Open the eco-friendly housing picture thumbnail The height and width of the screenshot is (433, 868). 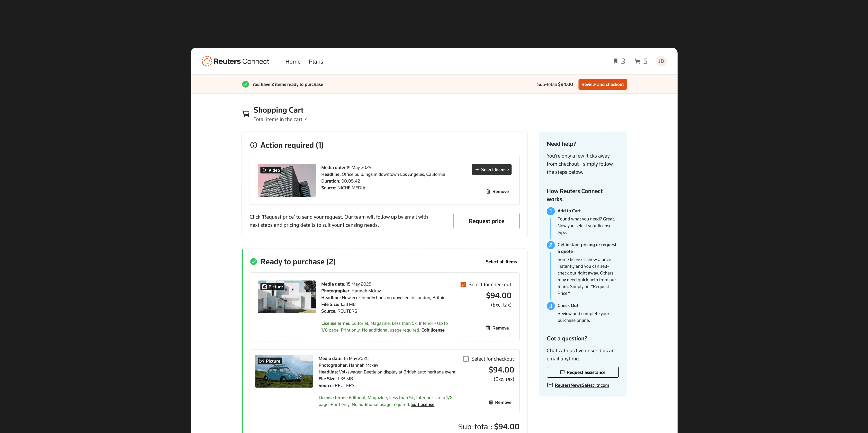(287, 297)
